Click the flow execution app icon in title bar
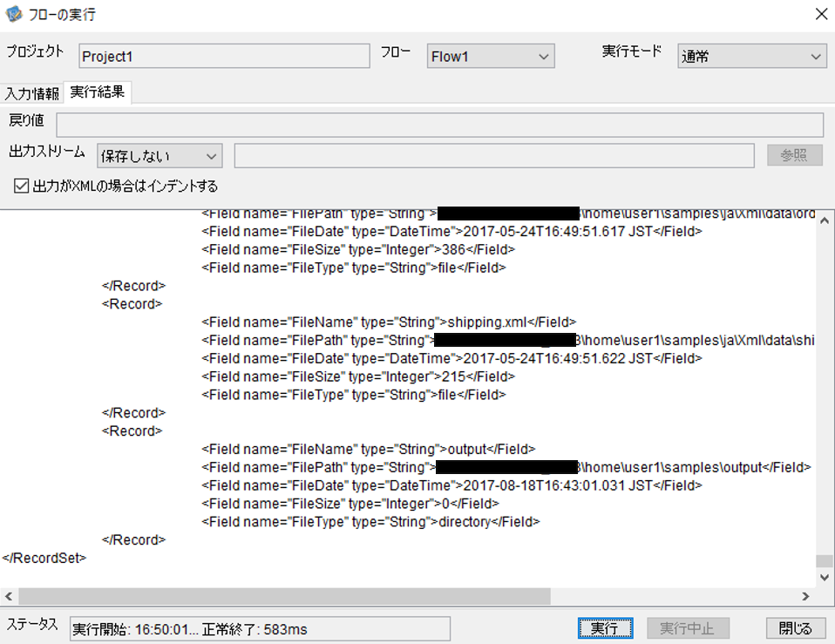The width and height of the screenshot is (835, 644). 14,14
